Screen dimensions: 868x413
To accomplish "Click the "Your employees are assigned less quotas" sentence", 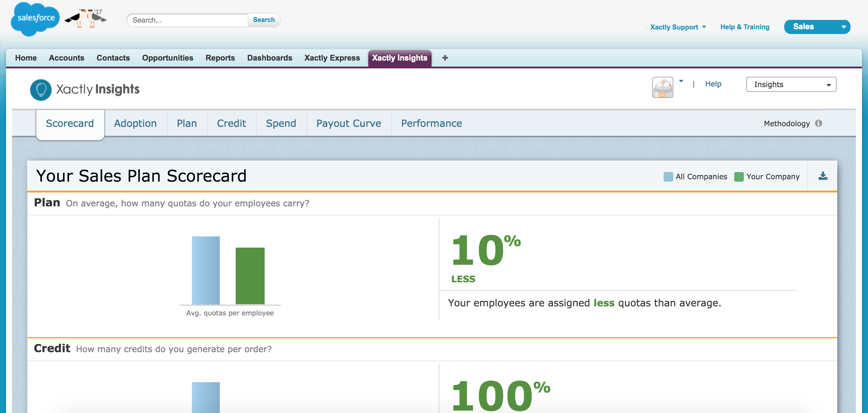I will point(585,303).
